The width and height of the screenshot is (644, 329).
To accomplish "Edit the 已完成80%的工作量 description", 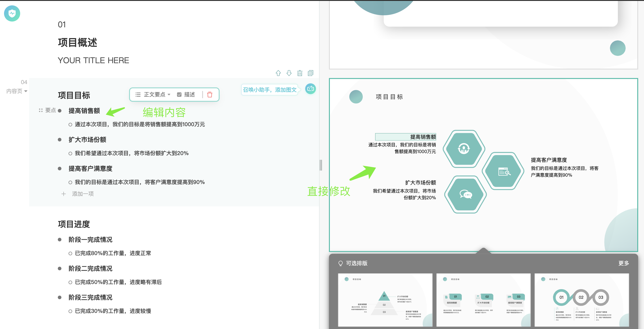I will pyautogui.click(x=113, y=253).
